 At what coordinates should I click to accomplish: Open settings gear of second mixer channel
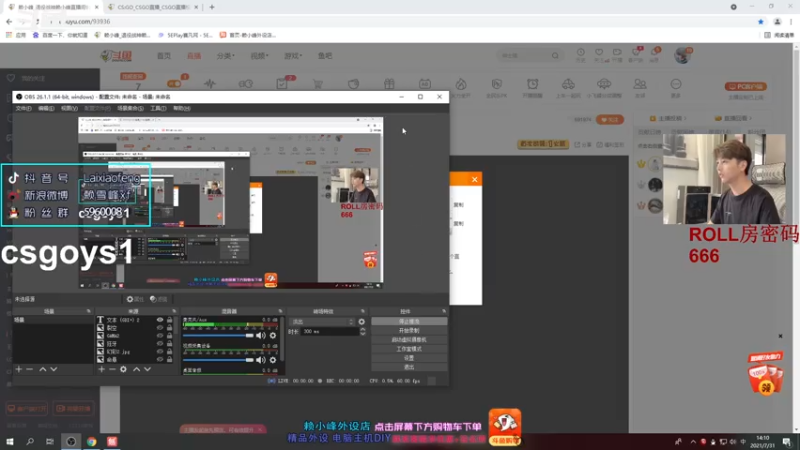[273, 360]
